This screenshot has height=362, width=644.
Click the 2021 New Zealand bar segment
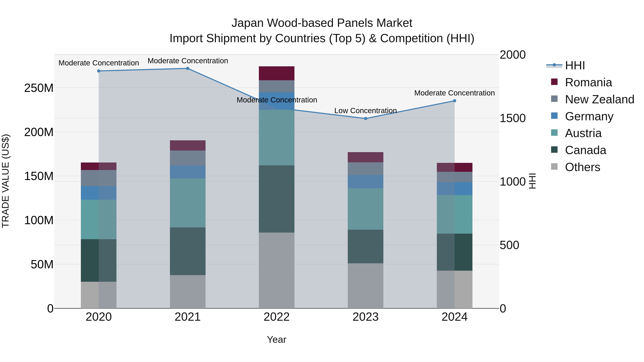188,158
